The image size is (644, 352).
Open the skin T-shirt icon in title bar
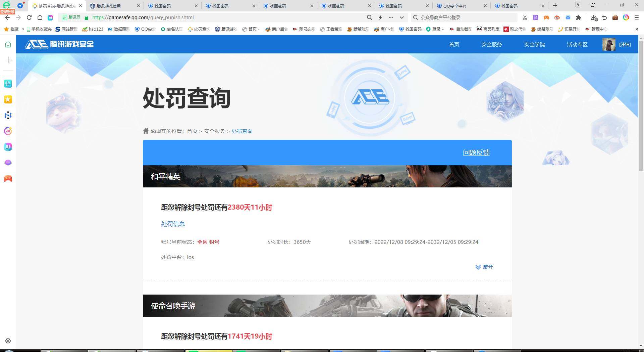point(592,5)
